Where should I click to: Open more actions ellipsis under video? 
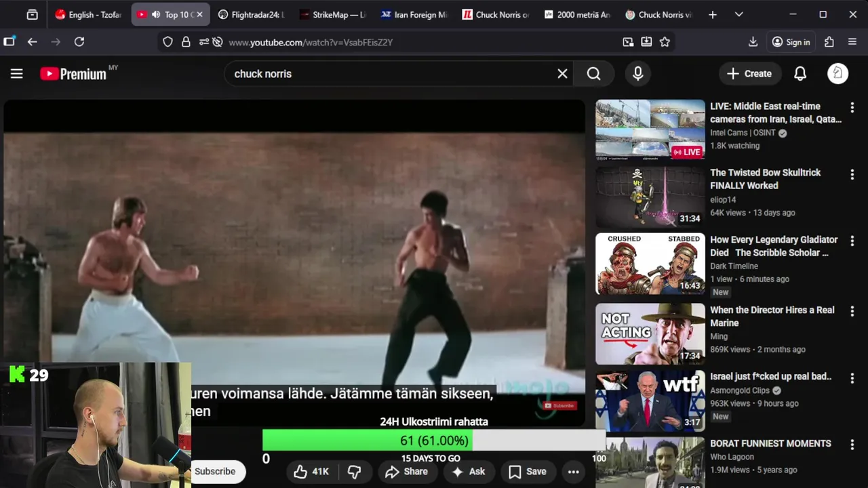[574, 472]
